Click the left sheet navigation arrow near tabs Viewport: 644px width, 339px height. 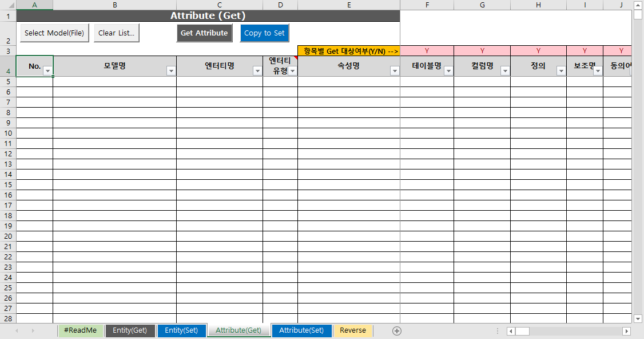(x=18, y=330)
